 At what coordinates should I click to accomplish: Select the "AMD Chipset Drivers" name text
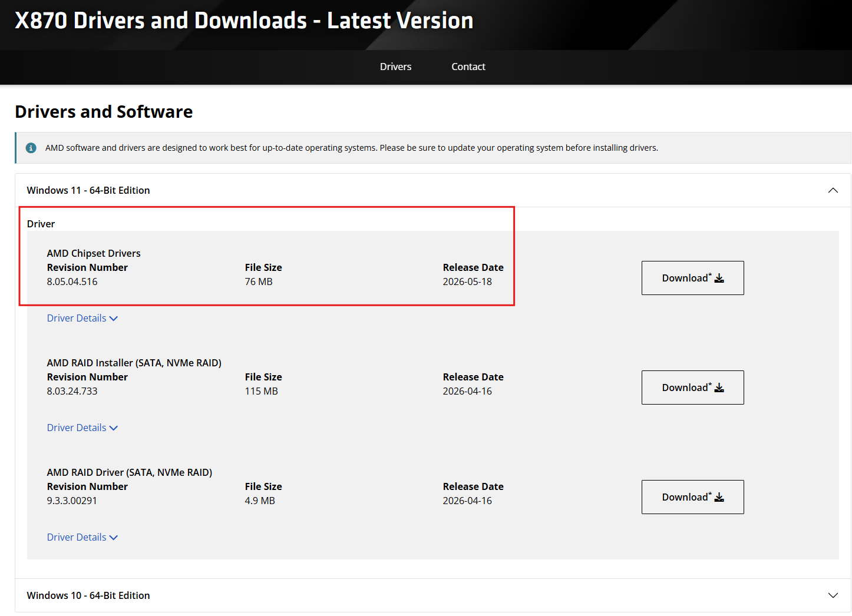(x=94, y=253)
